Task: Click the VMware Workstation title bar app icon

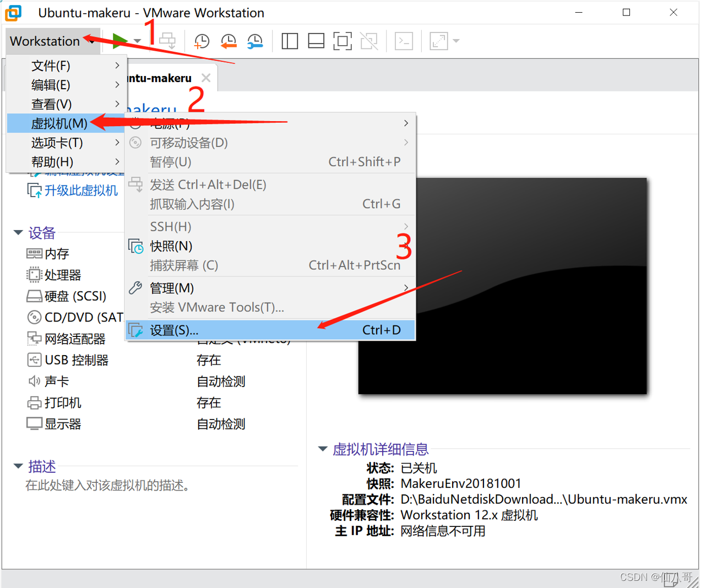Action: [13, 13]
